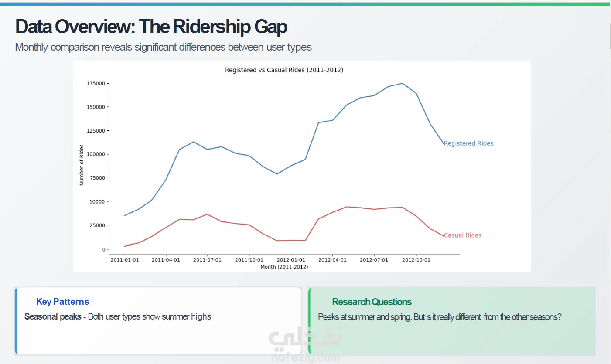Click the "Data Overview: The Ridership Gap" heading
The width and height of the screenshot is (611, 364).
pyautogui.click(x=151, y=27)
